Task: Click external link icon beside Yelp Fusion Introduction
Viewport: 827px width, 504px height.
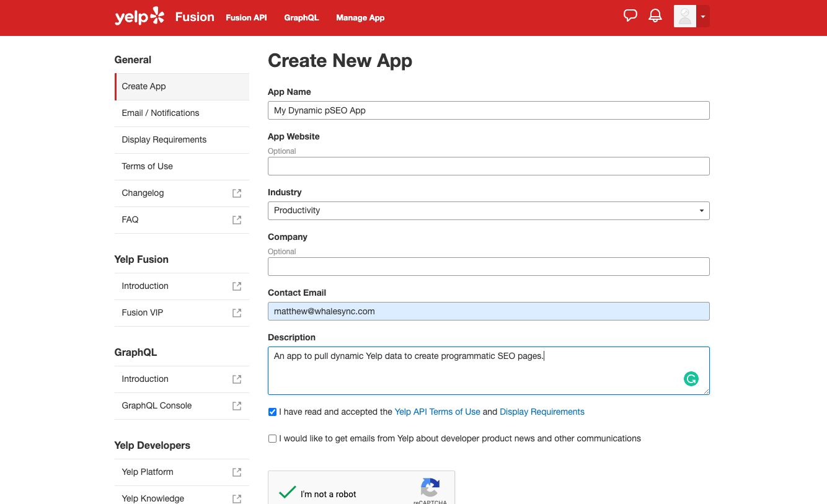Action: pyautogui.click(x=237, y=286)
